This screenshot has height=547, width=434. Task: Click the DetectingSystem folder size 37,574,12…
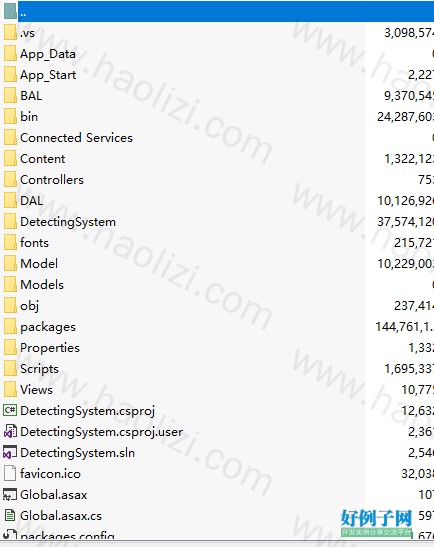click(x=405, y=222)
